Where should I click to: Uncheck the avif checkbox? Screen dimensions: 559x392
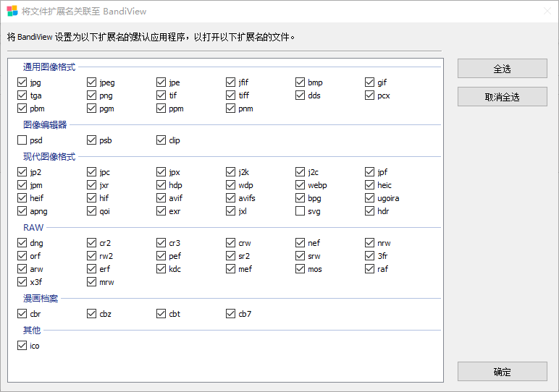tap(161, 198)
